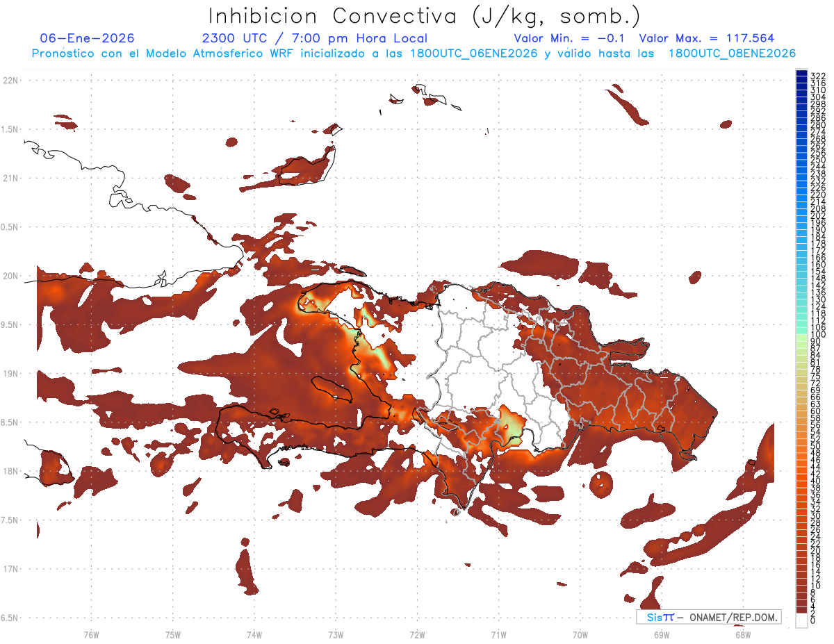This screenshot has width=834, height=644.
Task: Click the '74W' longitude label
Action: click(254, 635)
